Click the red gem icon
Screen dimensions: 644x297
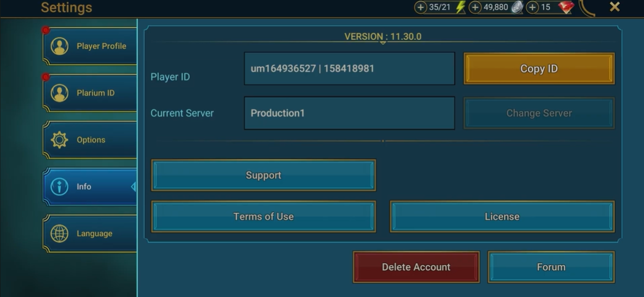566,7
